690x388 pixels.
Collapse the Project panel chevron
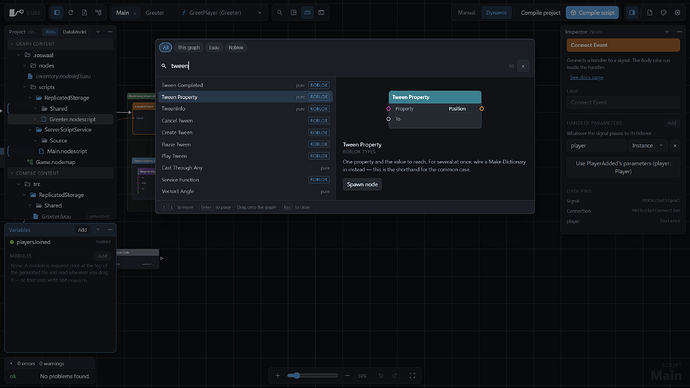tap(98, 32)
